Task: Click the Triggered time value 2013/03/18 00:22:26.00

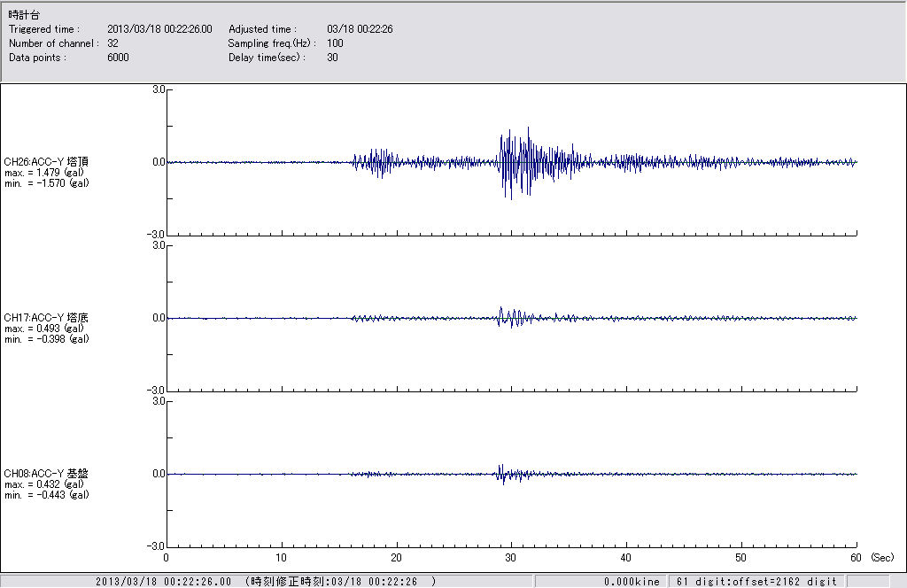Action: [166, 29]
